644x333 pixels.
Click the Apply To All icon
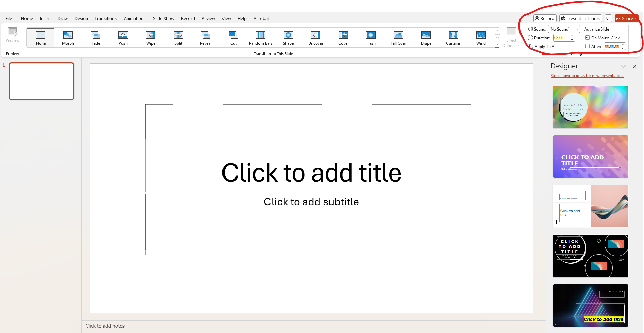click(x=531, y=46)
